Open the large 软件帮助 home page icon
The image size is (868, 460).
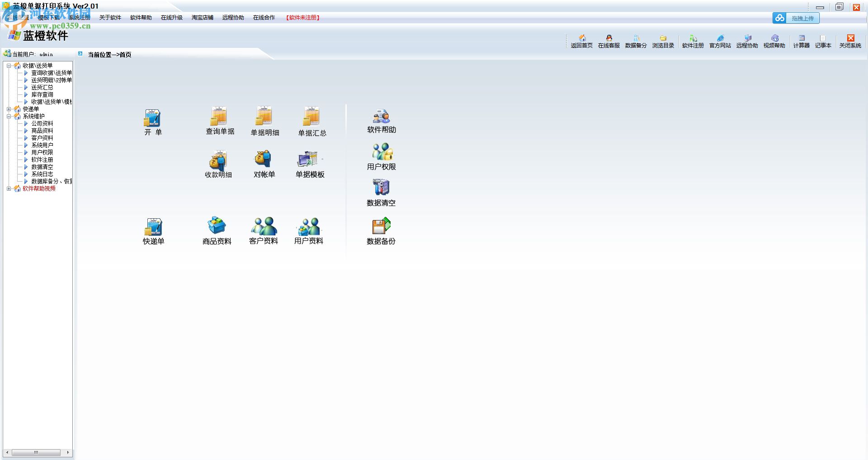(x=382, y=121)
